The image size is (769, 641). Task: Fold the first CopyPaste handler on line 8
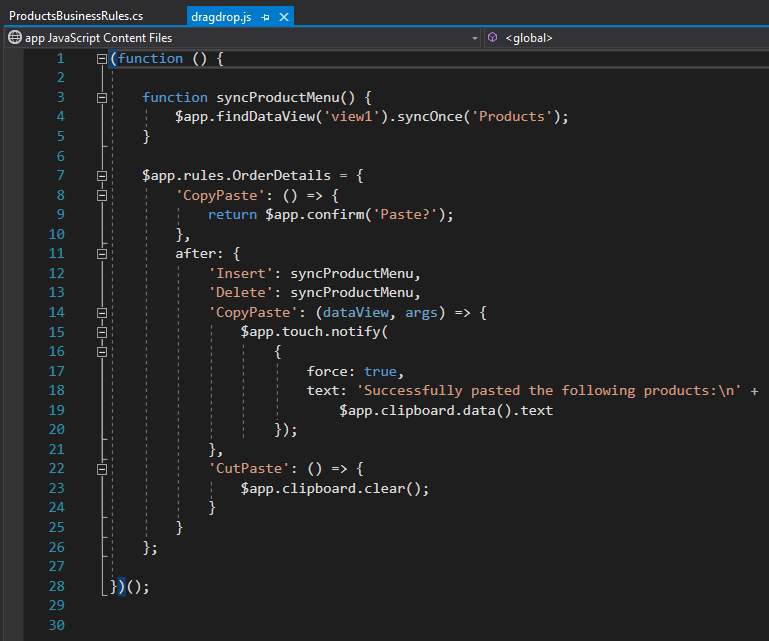pyautogui.click(x=102, y=195)
